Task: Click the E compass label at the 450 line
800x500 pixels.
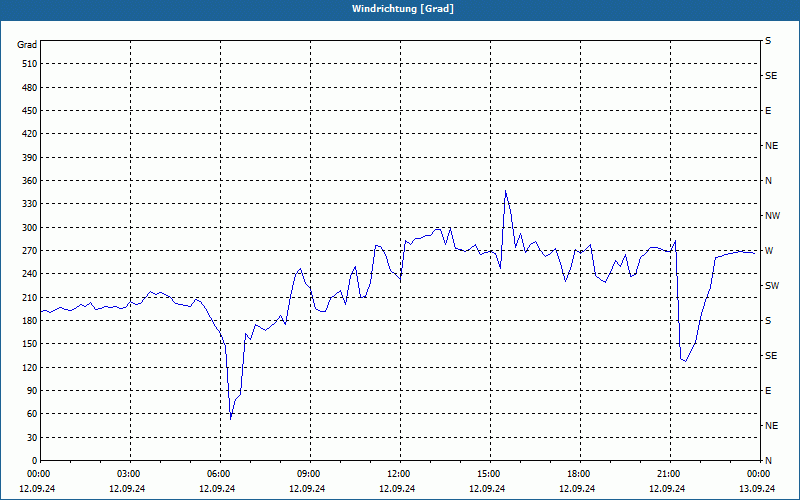Action: pos(768,111)
